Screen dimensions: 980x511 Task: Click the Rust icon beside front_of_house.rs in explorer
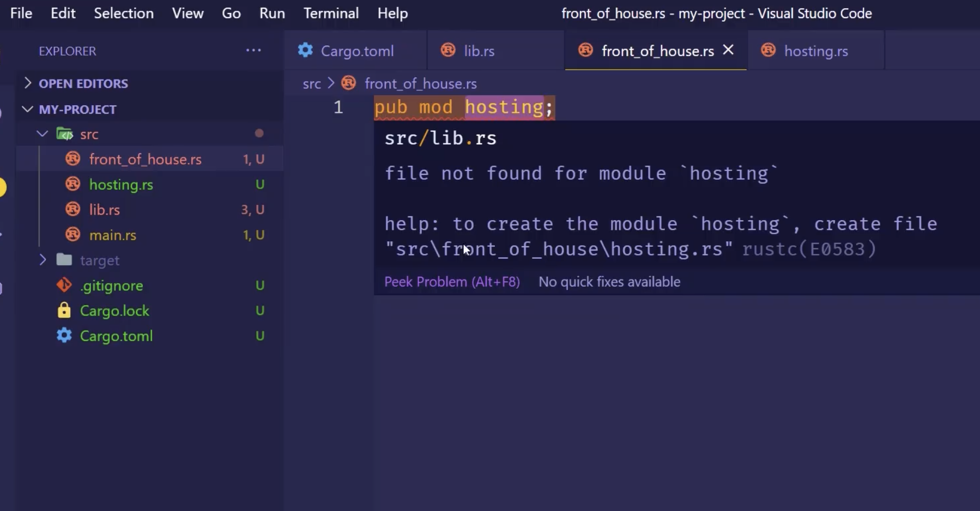tap(72, 159)
